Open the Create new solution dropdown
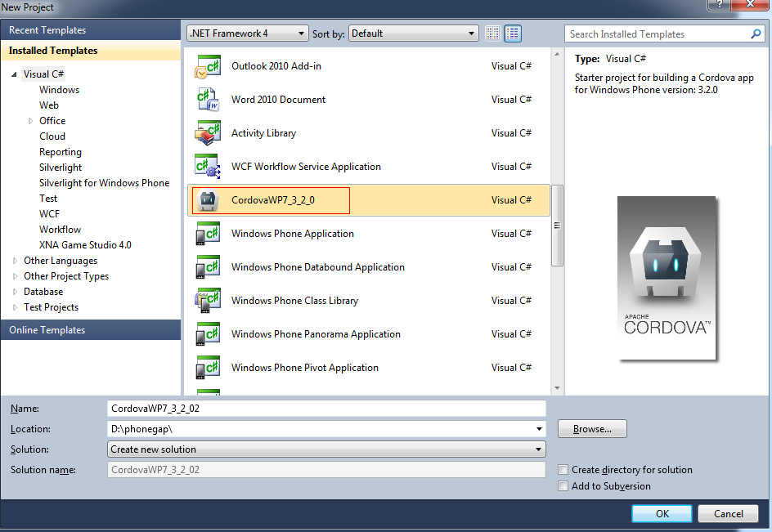Image resolution: width=772 pixels, height=532 pixels. [x=326, y=449]
